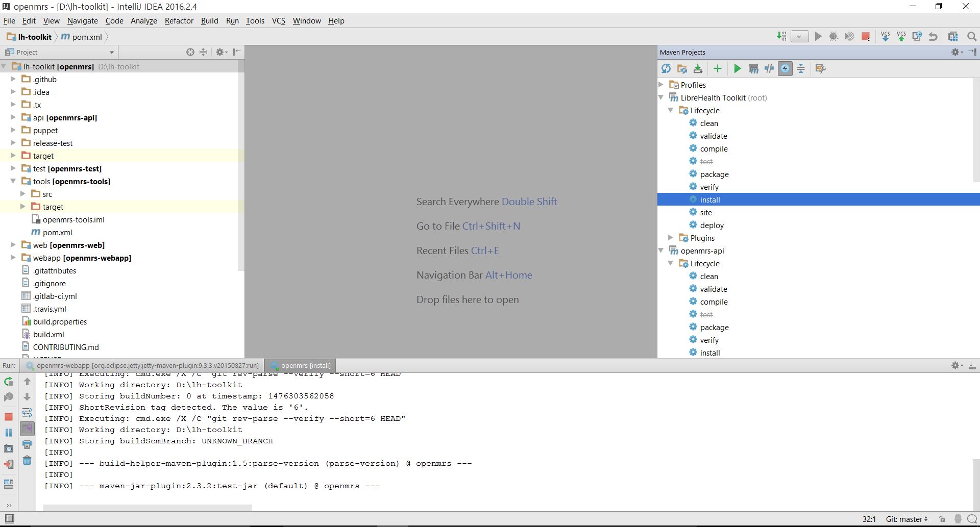This screenshot has height=527, width=980.
Task: Make the project via toolbar icon
Action: 781,36
